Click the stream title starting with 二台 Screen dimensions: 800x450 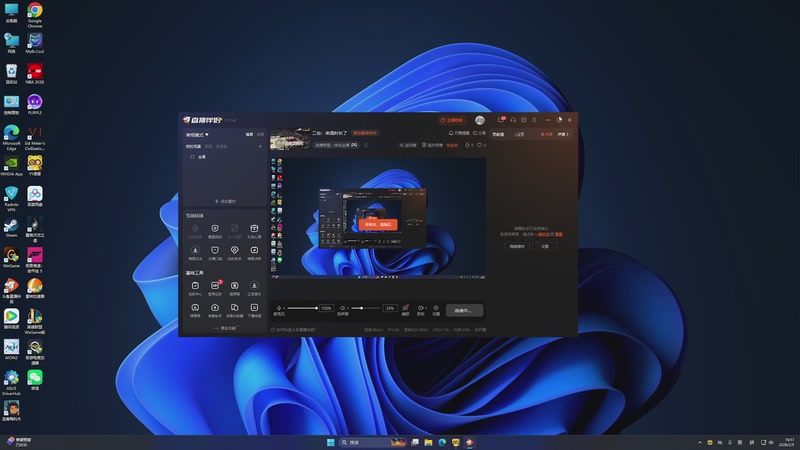point(330,133)
